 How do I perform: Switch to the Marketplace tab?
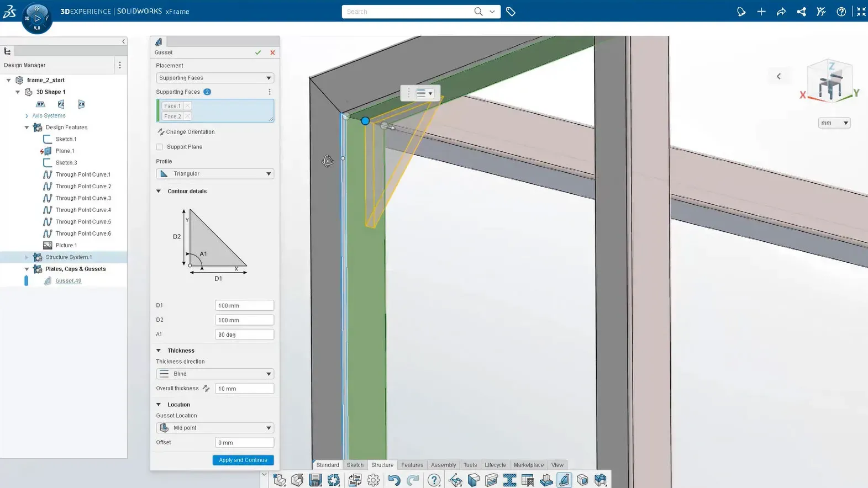[529, 465]
